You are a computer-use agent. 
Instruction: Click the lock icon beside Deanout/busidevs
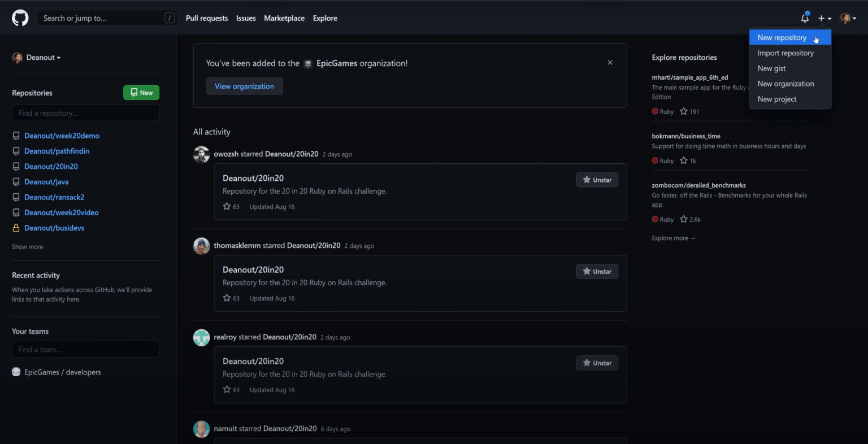pos(16,228)
